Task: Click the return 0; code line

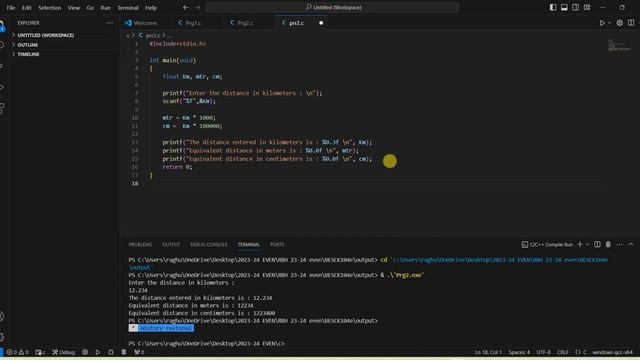Action: [177, 167]
